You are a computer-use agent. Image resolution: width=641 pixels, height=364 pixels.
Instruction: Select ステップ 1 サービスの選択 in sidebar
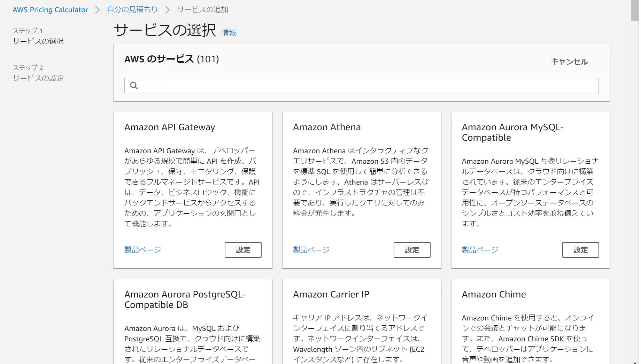pyautogui.click(x=38, y=36)
